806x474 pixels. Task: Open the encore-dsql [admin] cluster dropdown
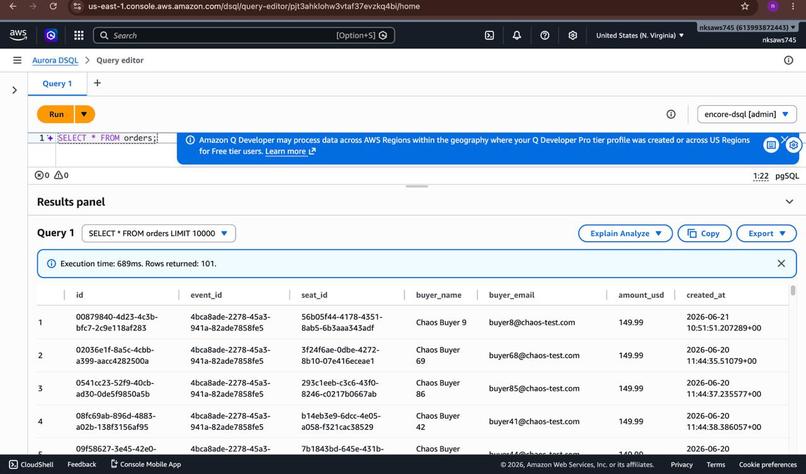point(746,114)
